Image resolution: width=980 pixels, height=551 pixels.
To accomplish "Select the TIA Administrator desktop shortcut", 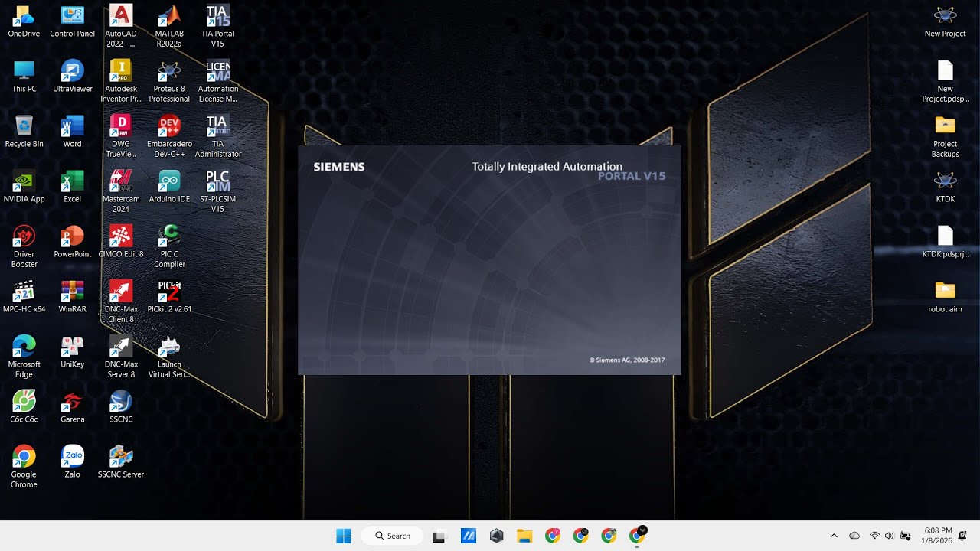I will click(217, 136).
